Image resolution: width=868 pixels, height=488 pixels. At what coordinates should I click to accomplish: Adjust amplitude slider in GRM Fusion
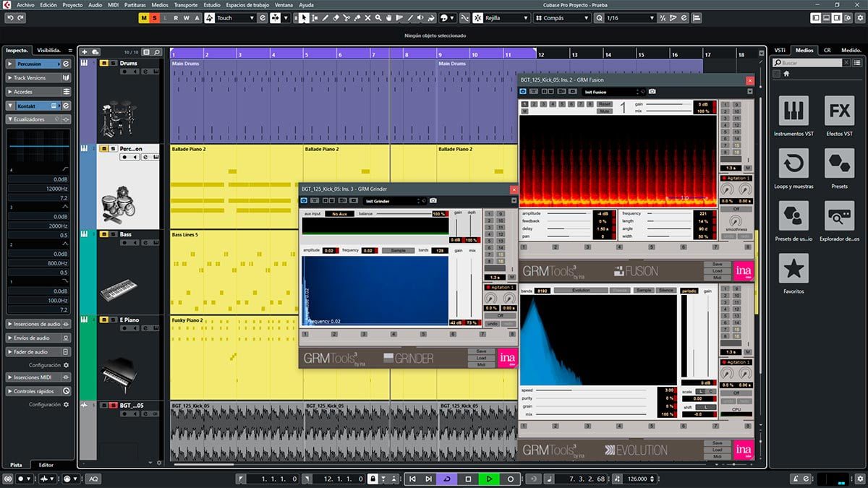(571, 213)
